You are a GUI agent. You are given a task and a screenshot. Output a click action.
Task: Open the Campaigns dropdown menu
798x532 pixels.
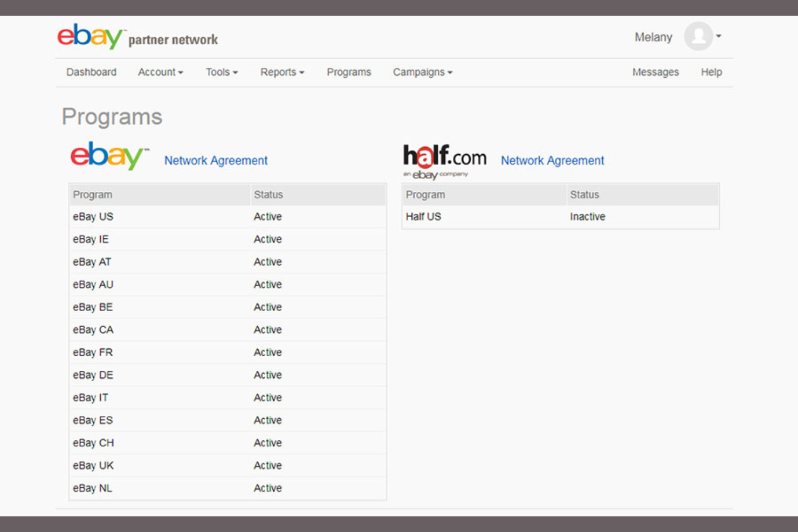click(423, 72)
